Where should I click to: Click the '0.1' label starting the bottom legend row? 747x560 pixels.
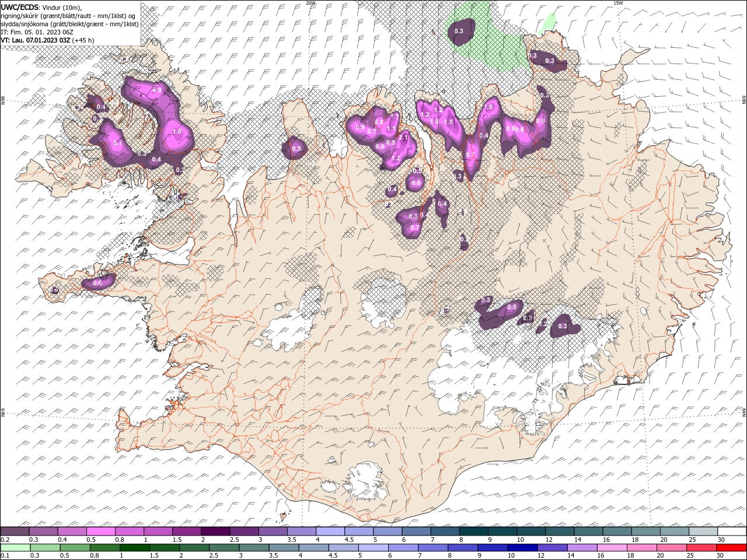coord(5,556)
